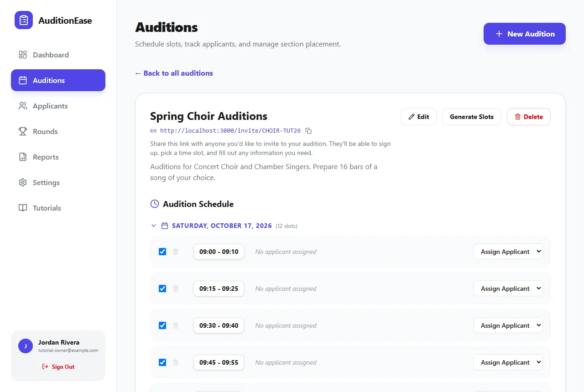The height and width of the screenshot is (392, 584).
Task: Click the Audition Schedule heading
Action: pos(198,204)
